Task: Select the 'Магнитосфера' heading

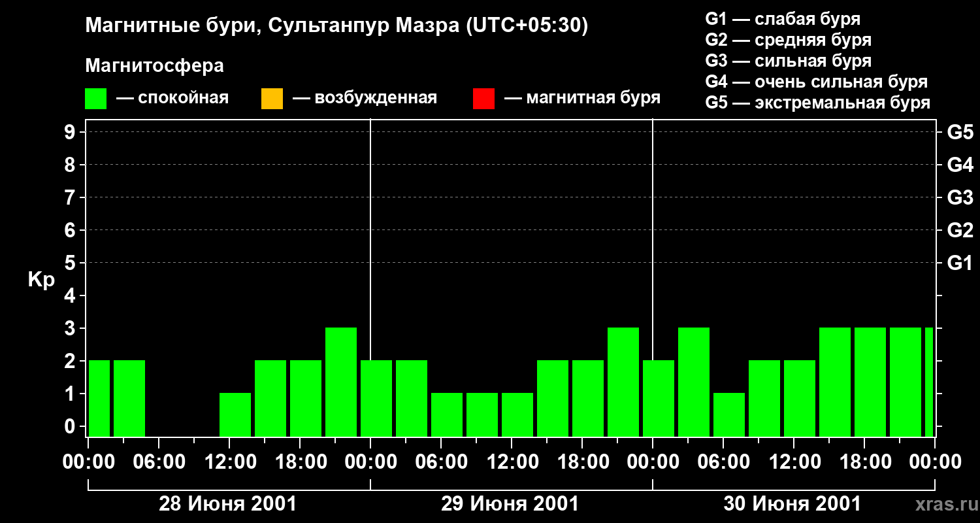Action: 155,66
